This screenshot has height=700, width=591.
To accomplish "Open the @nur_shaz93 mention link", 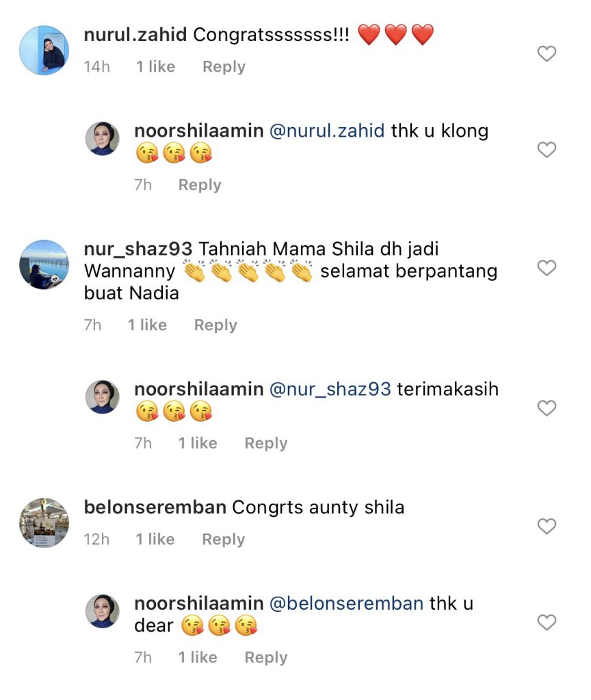I will (x=330, y=390).
